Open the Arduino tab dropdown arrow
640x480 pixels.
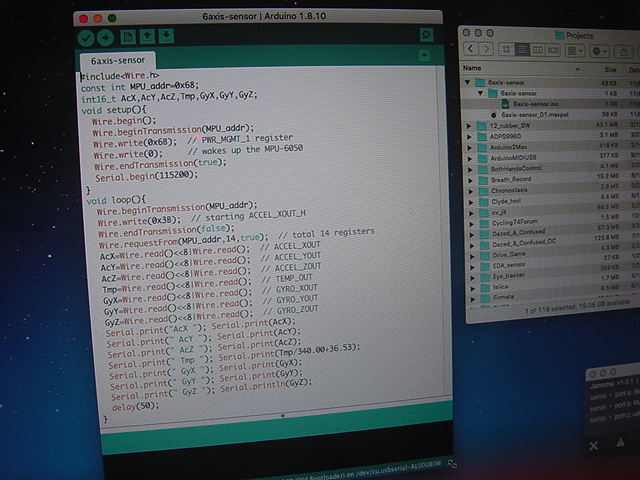coord(424,55)
